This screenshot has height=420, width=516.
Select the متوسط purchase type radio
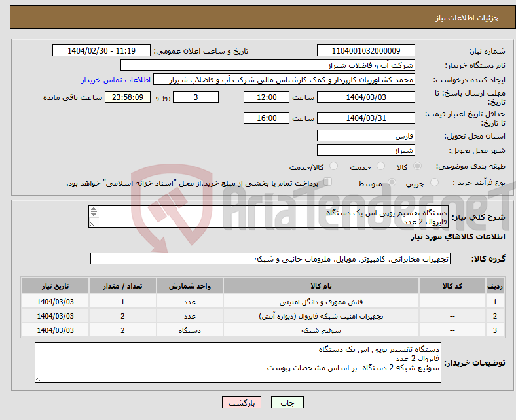coord(392,183)
